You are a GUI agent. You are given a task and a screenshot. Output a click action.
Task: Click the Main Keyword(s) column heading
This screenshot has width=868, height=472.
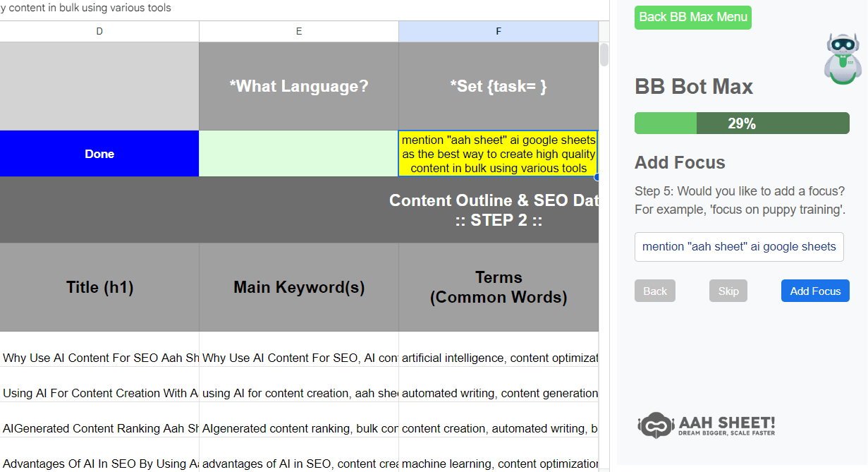click(299, 287)
